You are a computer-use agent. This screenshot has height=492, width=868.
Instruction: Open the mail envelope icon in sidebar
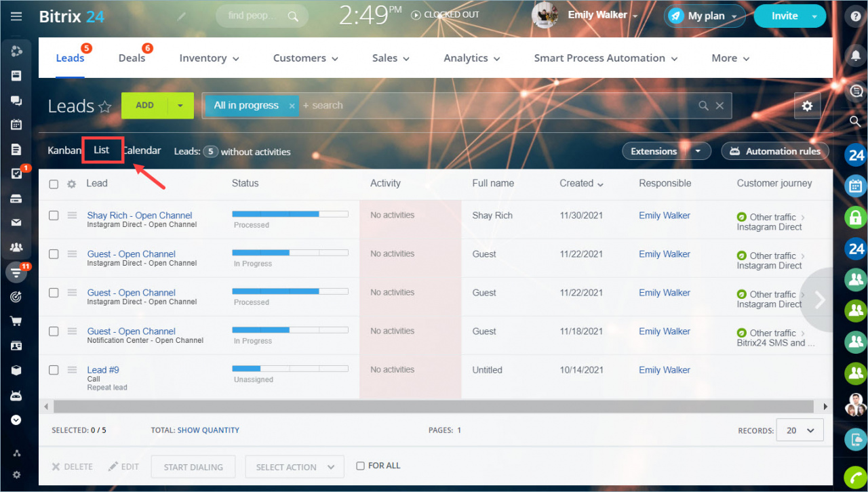pos(16,223)
